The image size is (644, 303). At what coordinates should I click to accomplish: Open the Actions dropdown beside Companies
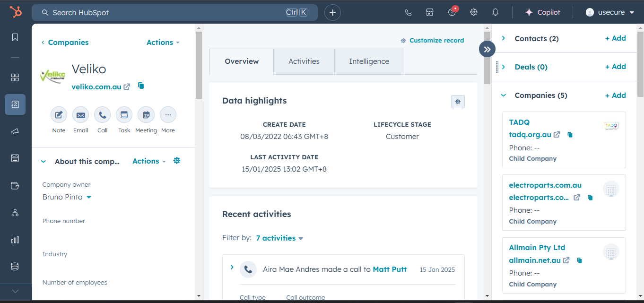tap(163, 43)
